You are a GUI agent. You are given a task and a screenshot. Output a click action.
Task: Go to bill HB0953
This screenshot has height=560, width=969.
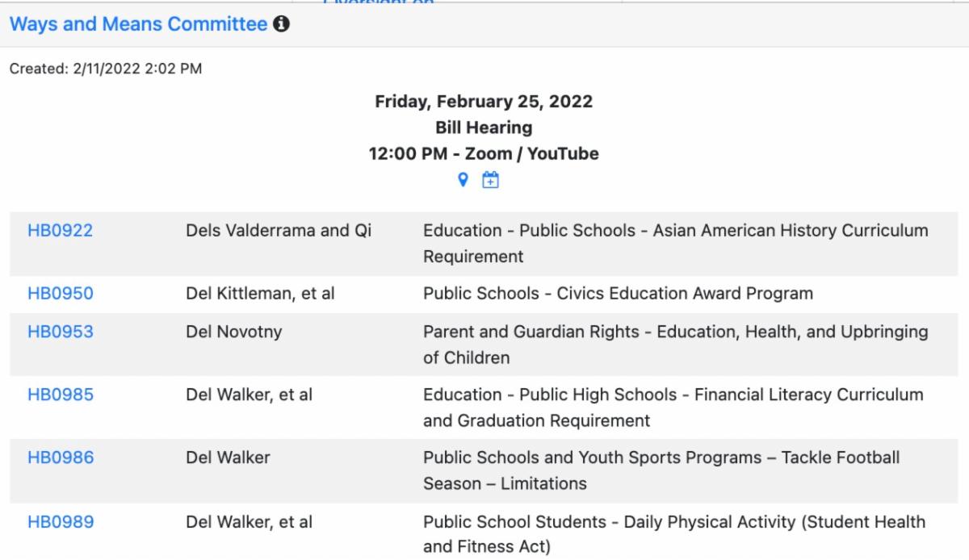point(61,332)
